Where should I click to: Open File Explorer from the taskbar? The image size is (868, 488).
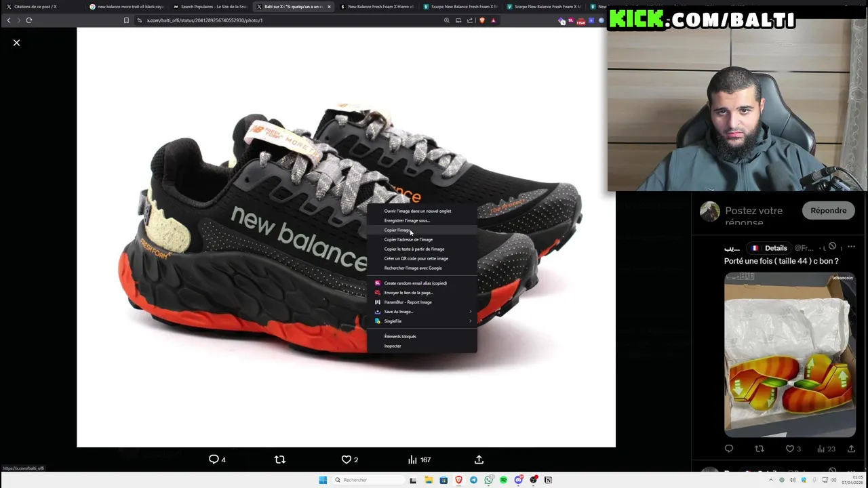pyautogui.click(x=429, y=480)
